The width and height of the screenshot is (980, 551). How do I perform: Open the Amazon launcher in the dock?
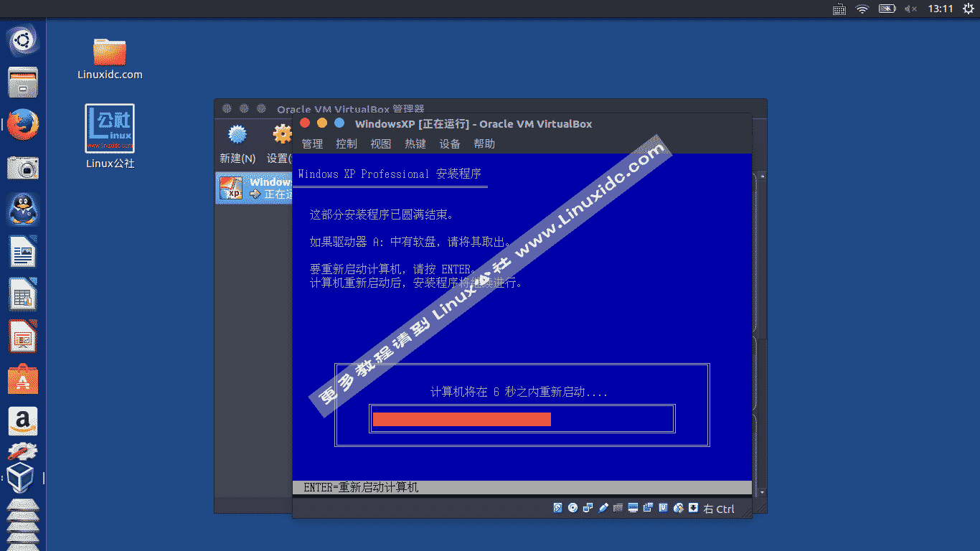[23, 422]
